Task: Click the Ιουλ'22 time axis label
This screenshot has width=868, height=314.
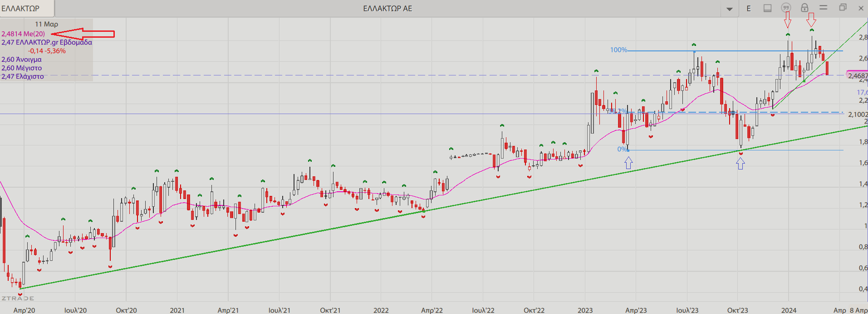Action: click(483, 310)
